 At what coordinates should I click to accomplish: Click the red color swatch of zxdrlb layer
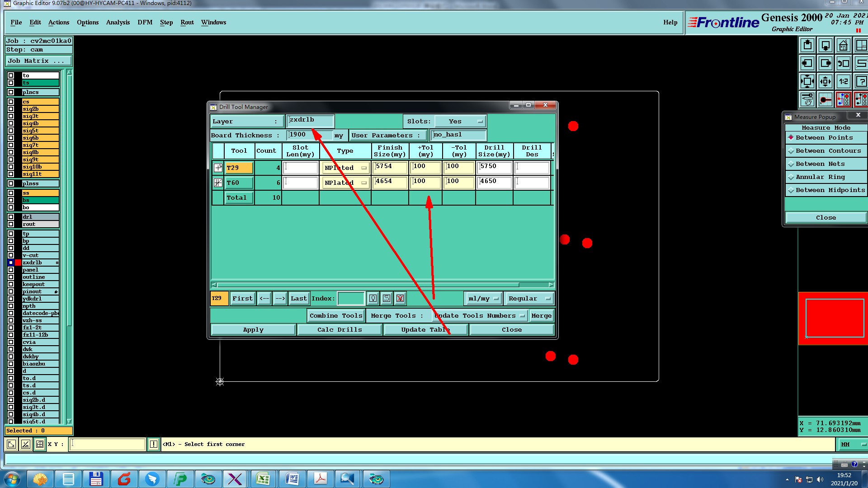coord(18,263)
